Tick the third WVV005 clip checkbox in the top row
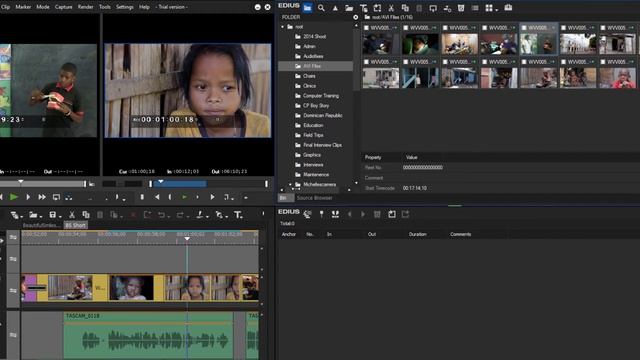Screen dimensions: 640x360 [x=445, y=28]
